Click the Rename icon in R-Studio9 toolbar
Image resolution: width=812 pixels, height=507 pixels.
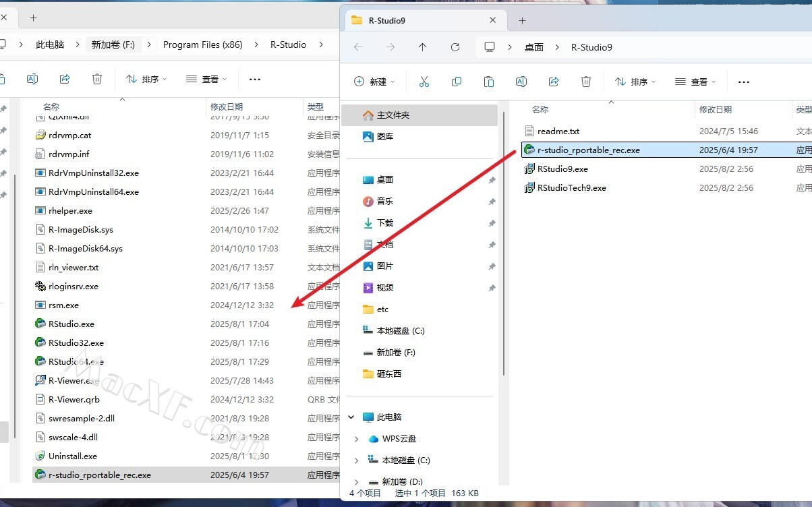click(x=521, y=82)
